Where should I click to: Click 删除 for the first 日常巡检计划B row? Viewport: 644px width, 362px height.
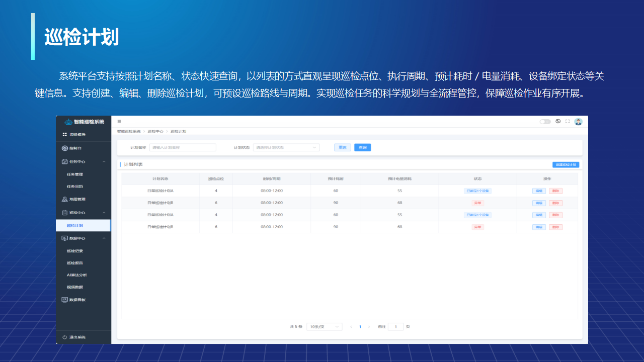[x=556, y=203]
